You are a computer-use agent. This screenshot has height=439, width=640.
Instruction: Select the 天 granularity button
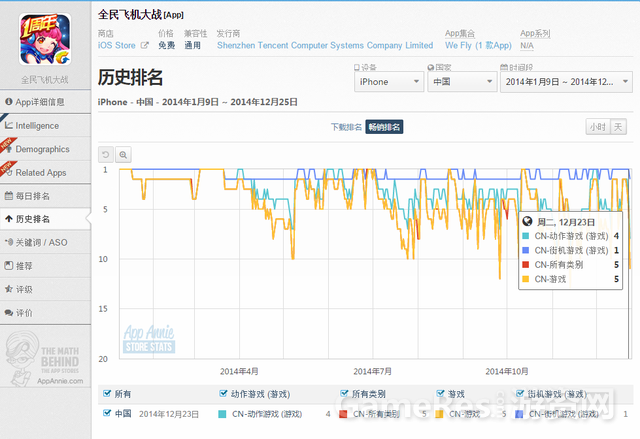pyautogui.click(x=618, y=127)
